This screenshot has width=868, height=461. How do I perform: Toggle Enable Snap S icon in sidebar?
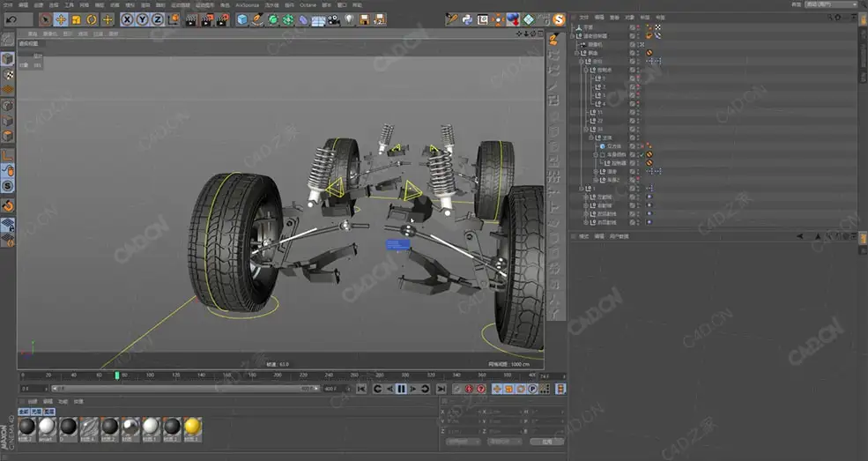click(8, 186)
